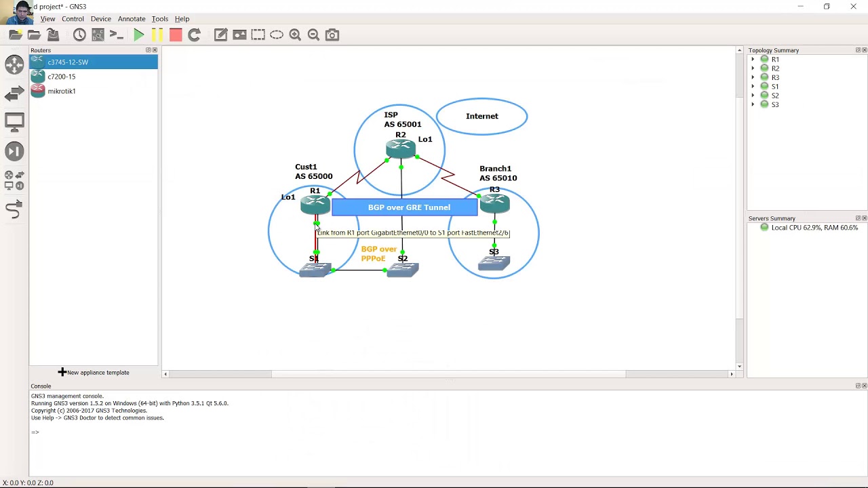Click the New blank project icon

point(16,35)
